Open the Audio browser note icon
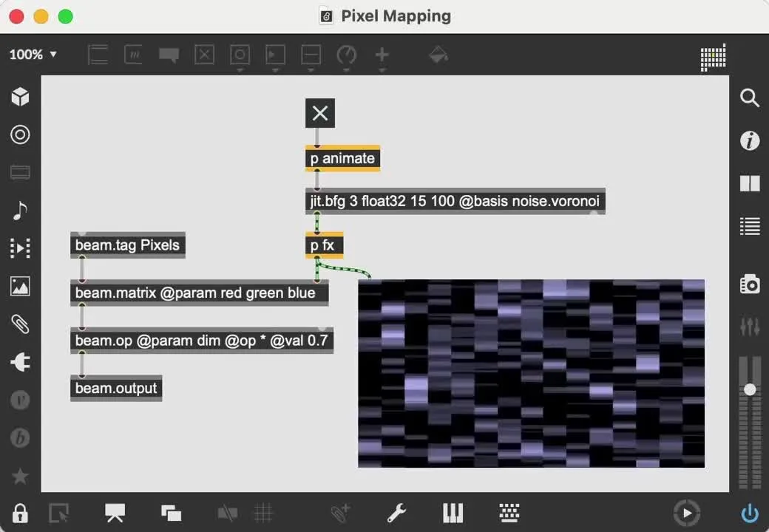769x532 pixels. pyautogui.click(x=20, y=211)
